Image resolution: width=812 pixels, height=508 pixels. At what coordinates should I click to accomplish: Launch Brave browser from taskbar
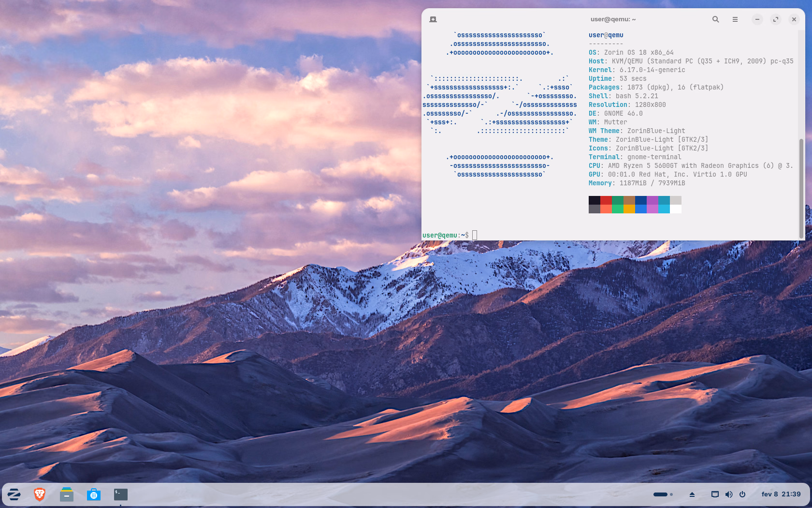pyautogui.click(x=40, y=494)
